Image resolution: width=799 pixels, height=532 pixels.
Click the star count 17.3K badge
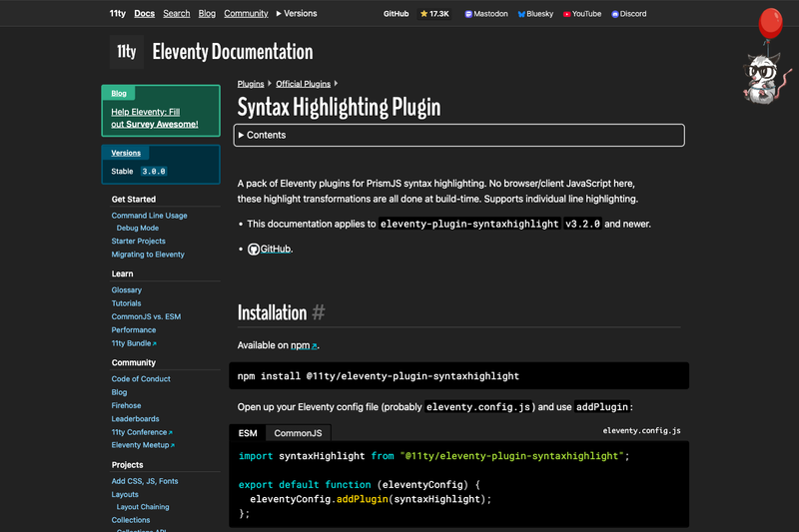click(x=434, y=14)
